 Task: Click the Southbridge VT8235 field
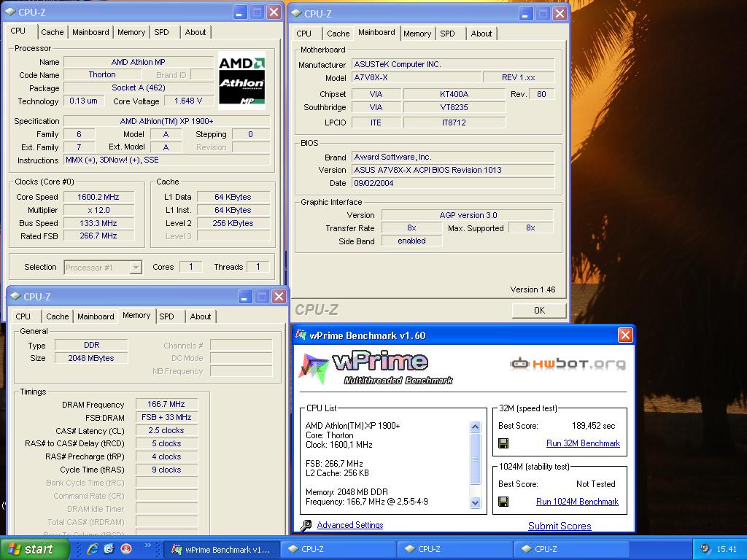click(x=454, y=108)
